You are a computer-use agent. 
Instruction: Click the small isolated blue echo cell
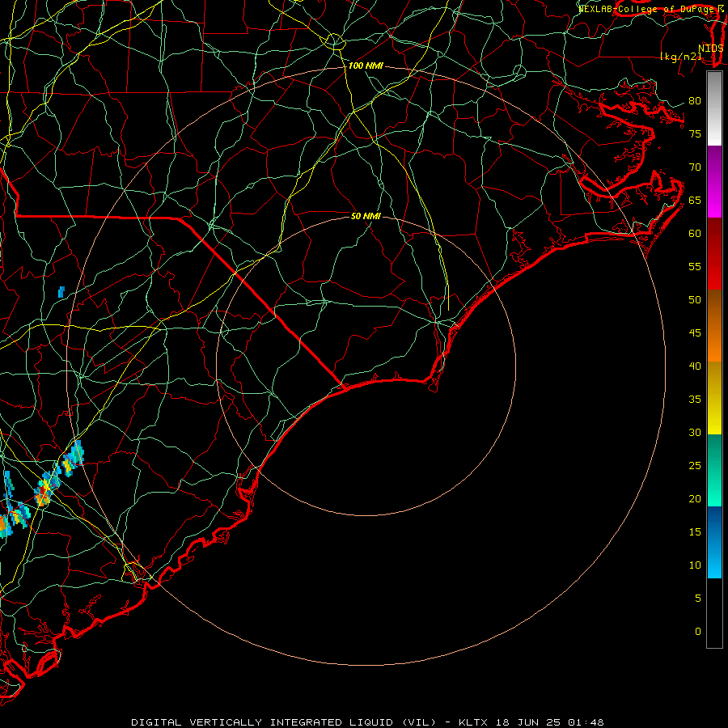tap(61, 292)
